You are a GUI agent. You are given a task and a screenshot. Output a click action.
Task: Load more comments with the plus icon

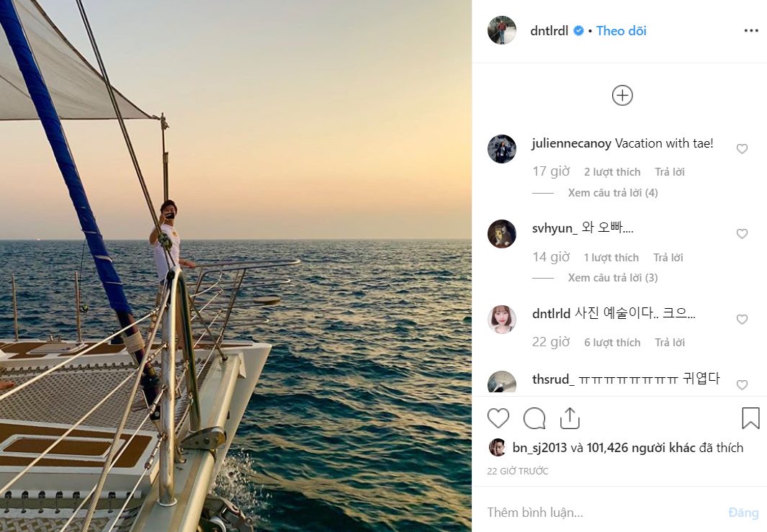[x=622, y=95]
